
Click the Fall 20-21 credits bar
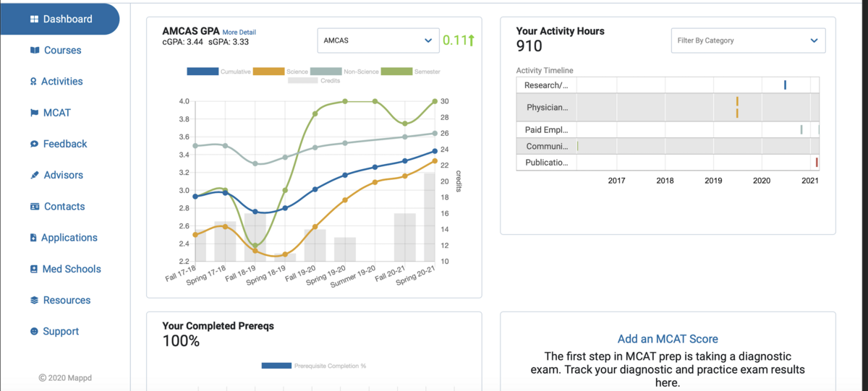coord(404,237)
